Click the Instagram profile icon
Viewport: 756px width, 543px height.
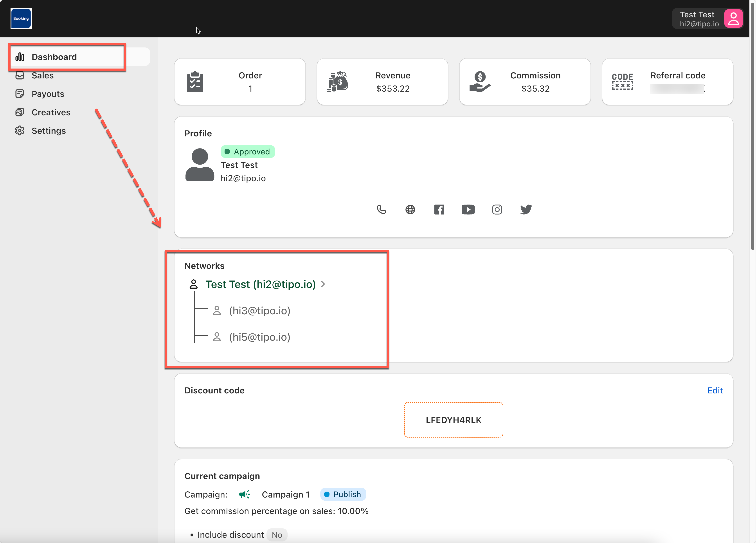(497, 210)
